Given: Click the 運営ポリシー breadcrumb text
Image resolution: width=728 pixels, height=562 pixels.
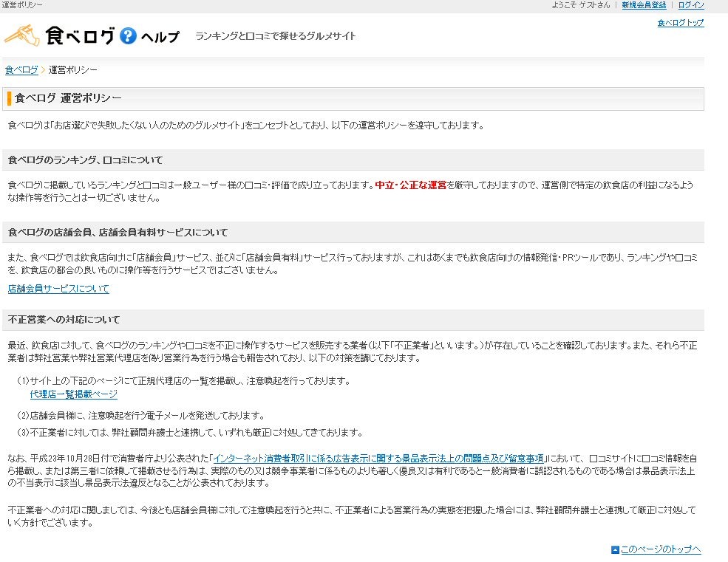Looking at the screenshot, I should coord(73,69).
